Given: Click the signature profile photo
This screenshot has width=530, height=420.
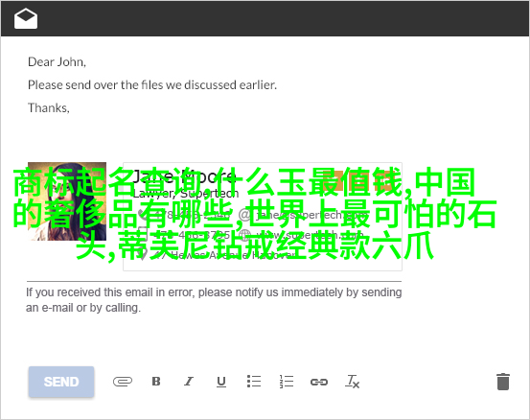Looking at the screenshot, I should (67, 201).
